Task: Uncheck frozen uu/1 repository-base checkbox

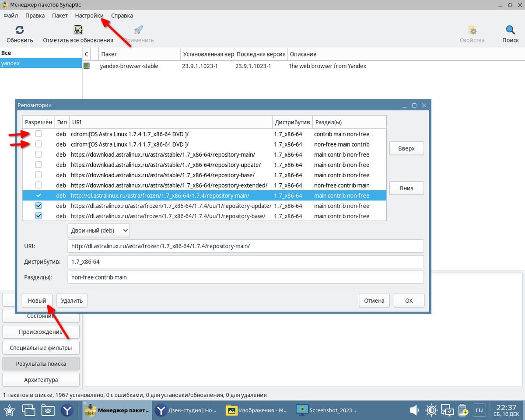Action: click(x=38, y=216)
